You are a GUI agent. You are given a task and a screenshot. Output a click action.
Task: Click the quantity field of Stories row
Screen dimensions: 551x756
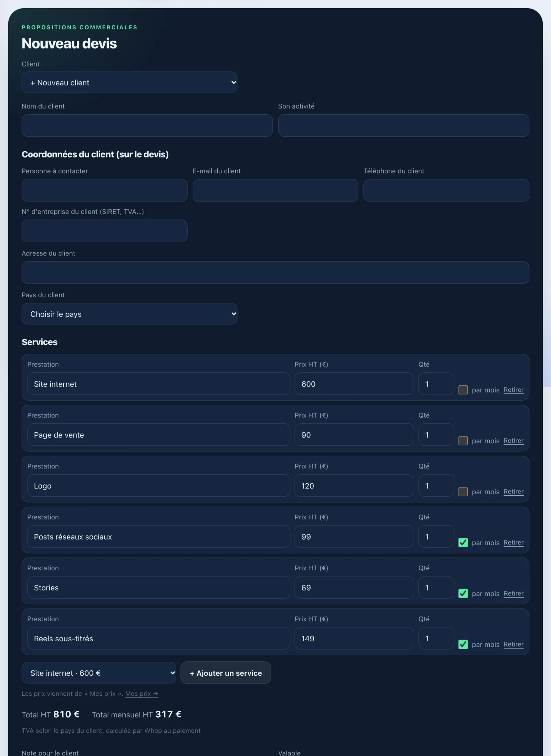(436, 588)
